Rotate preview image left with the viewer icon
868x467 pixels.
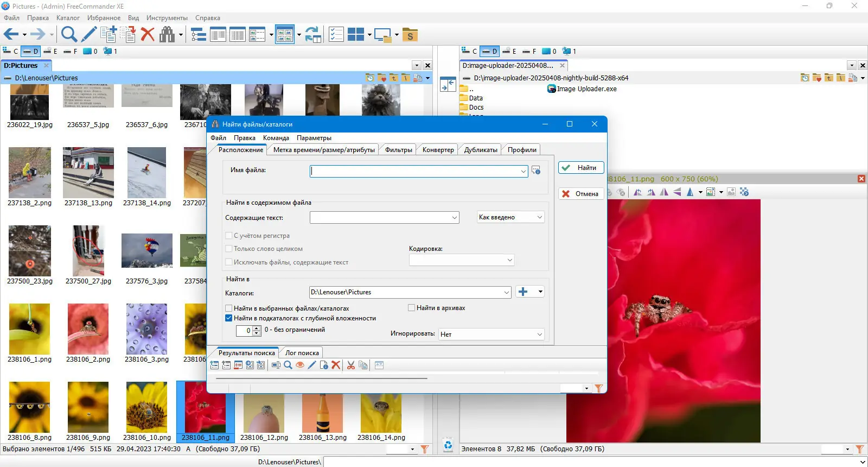pos(638,192)
